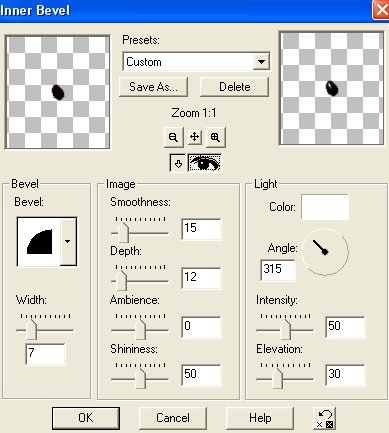
Task: Click the bevel shape preview image
Action: (39, 242)
